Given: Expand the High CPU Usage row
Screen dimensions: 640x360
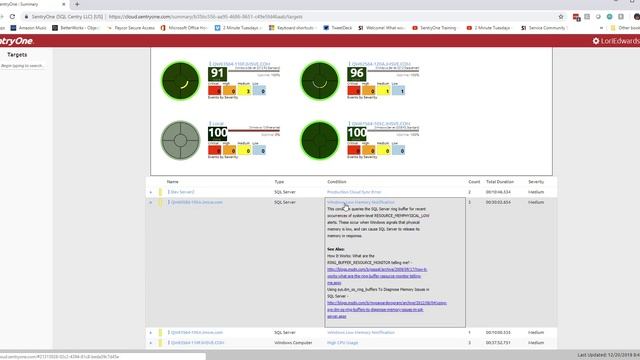Looking at the screenshot, I should tap(151, 343).
